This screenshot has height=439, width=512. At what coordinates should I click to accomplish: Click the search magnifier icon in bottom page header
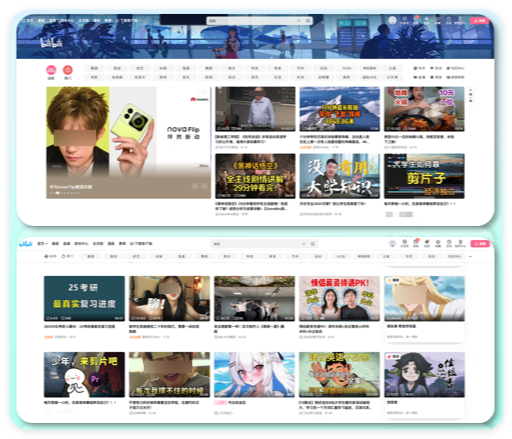coord(313,244)
